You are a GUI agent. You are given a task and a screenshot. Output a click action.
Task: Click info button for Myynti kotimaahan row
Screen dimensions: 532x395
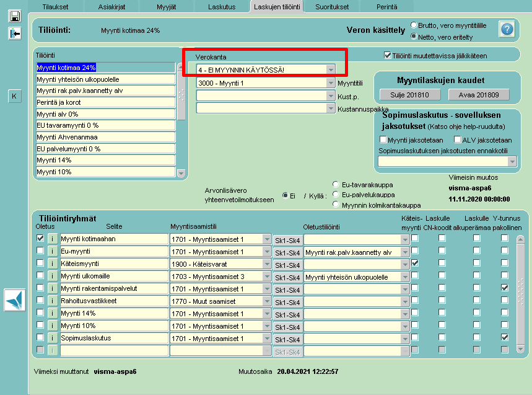(52, 239)
